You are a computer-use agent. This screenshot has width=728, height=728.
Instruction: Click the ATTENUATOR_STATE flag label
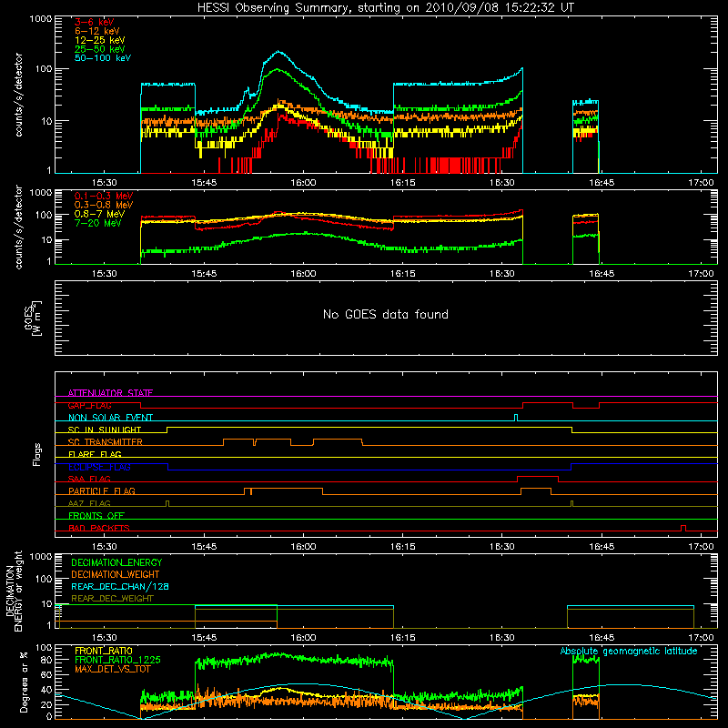pyautogui.click(x=110, y=393)
